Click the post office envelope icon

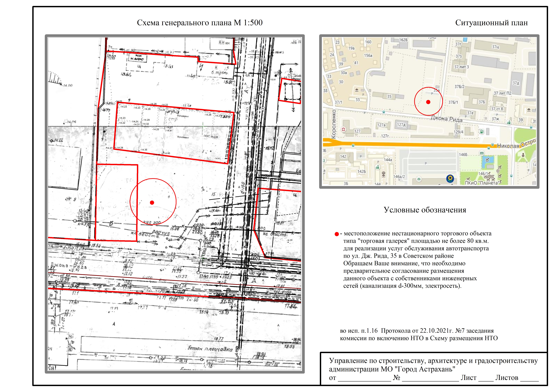pyautogui.click(x=419, y=179)
